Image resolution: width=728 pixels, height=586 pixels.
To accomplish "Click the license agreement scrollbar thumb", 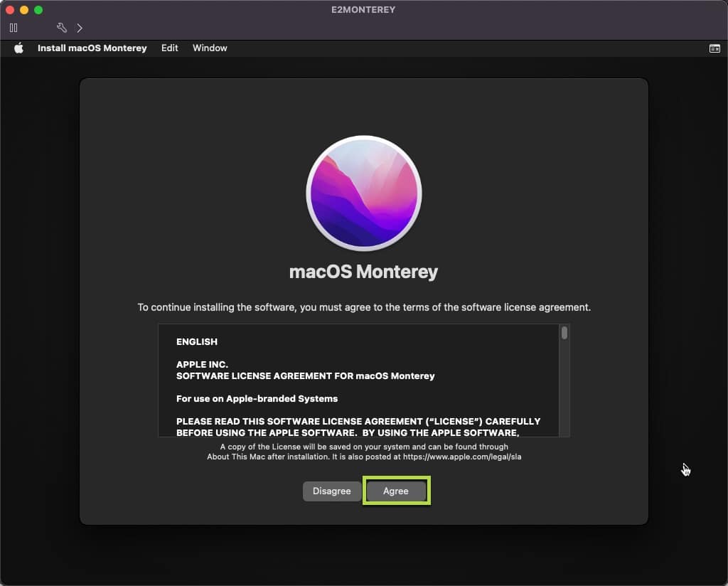I will [x=564, y=332].
